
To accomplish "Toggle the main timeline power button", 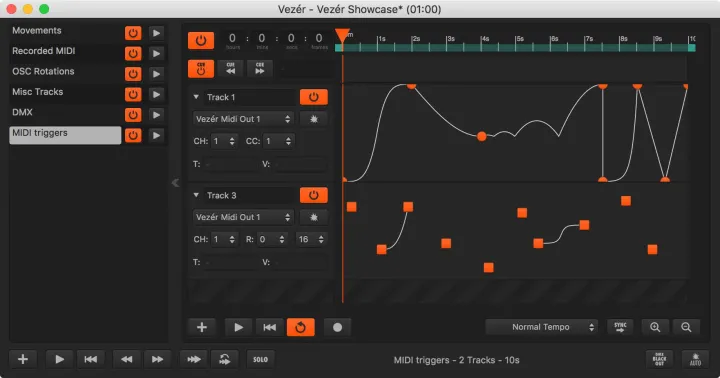I will pyautogui.click(x=201, y=40).
